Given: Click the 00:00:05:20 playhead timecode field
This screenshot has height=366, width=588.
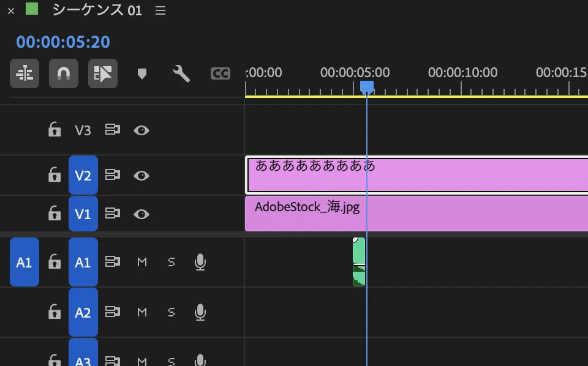Looking at the screenshot, I should click(x=63, y=42).
